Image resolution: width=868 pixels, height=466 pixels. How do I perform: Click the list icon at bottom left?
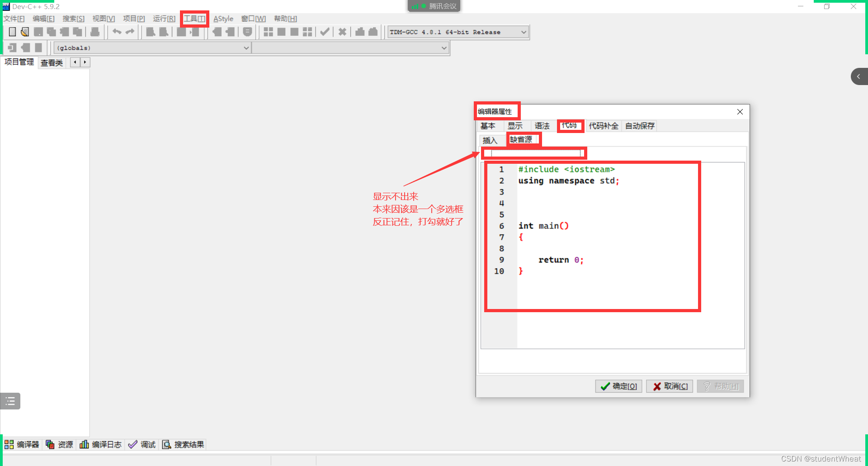(x=10, y=401)
